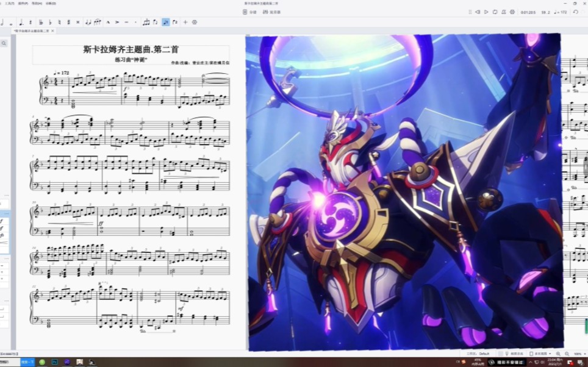Open playback settings gear

point(512,12)
